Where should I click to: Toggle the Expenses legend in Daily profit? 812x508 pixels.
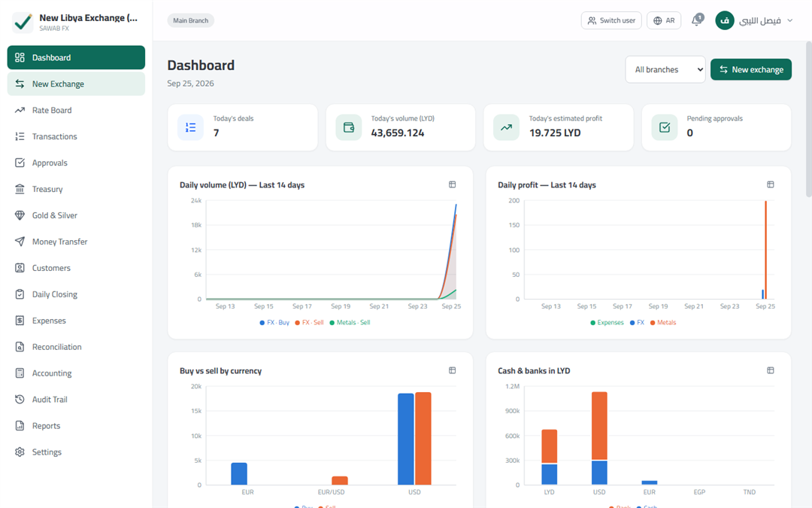click(607, 322)
